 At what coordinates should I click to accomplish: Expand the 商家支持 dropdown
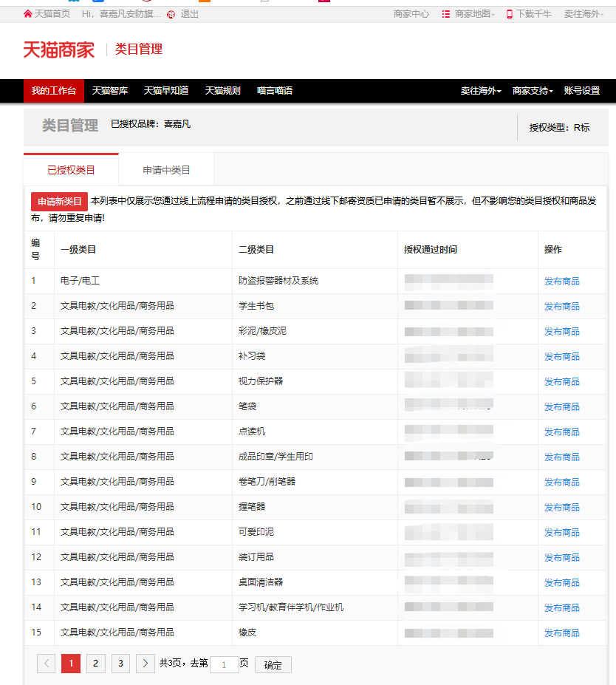coord(533,91)
